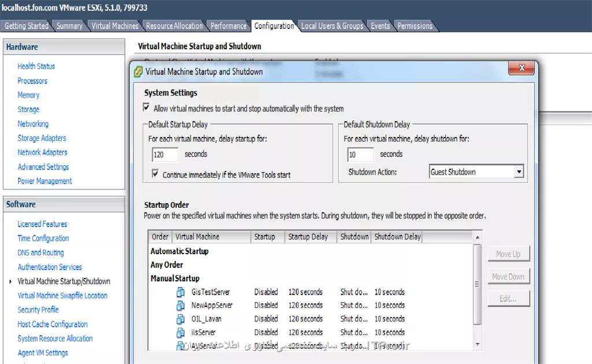Click the Shutdown Delay column header
Viewport: 592px width, 364px height.
point(397,237)
